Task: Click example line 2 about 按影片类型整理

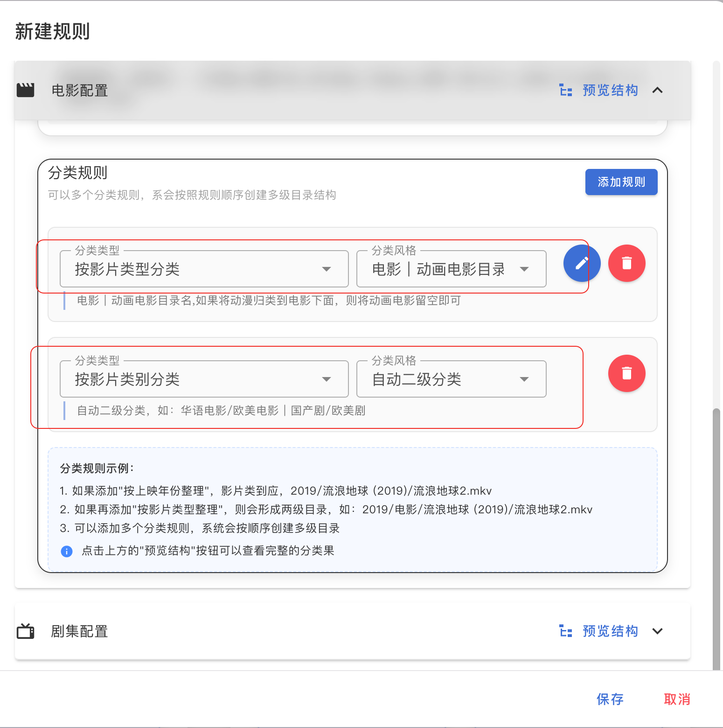Action: point(326,510)
